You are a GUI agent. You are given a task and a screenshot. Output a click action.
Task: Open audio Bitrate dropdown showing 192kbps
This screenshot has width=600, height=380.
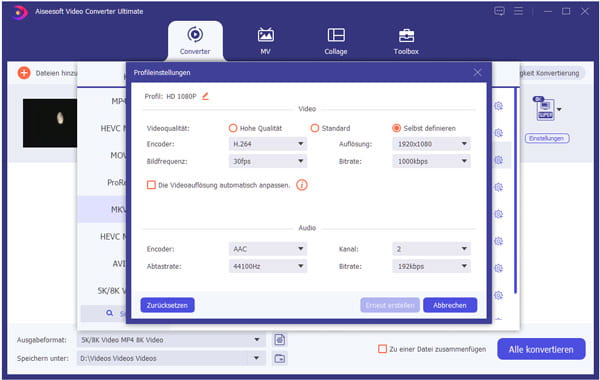click(x=431, y=266)
